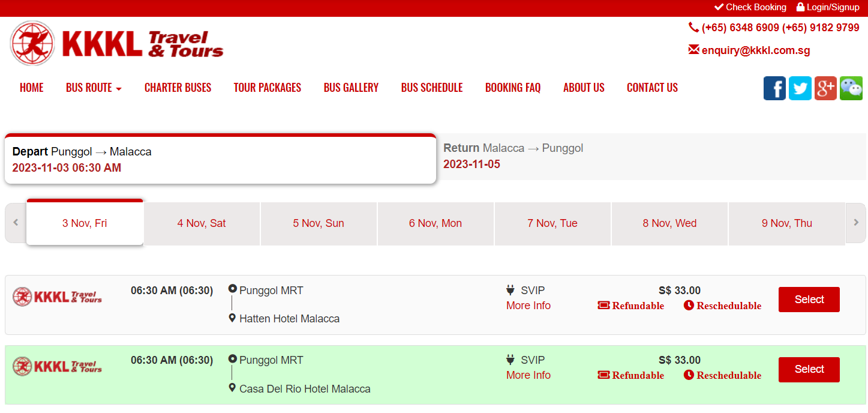The image size is (868, 413).
Task: Click the phone icon beside the contact numbers
Action: click(693, 27)
